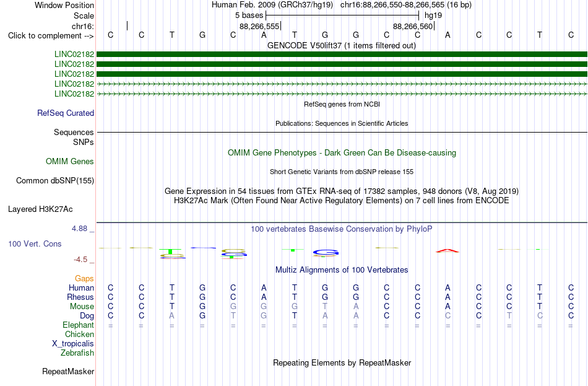Screen dimensions: 588x386
Task: Open the OMIM Gene Phenotypes track title
Action: point(342,153)
